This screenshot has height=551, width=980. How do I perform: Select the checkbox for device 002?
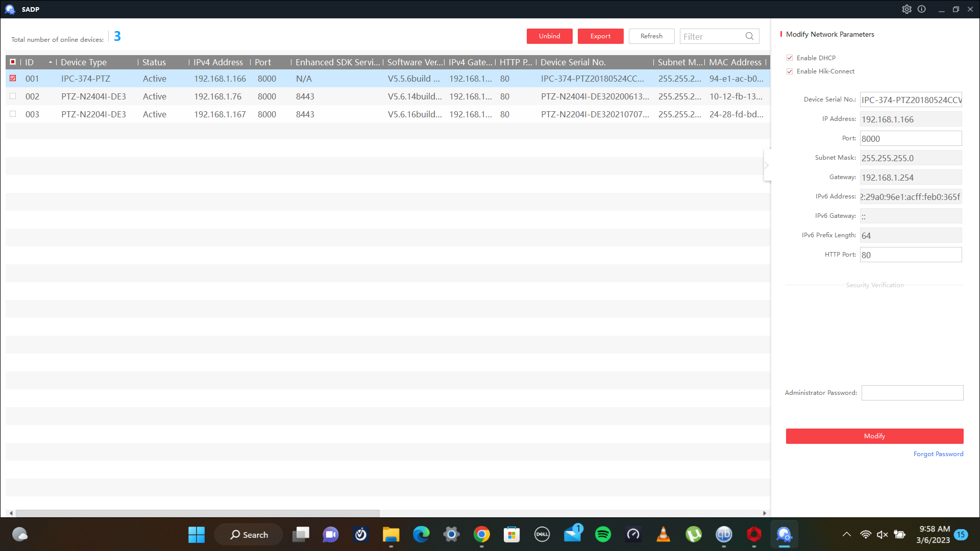[13, 96]
